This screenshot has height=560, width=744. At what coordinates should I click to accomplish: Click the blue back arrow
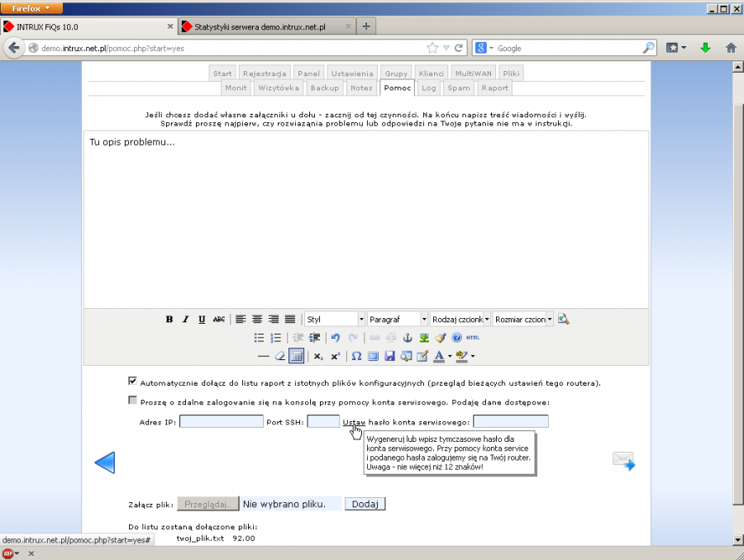click(105, 463)
